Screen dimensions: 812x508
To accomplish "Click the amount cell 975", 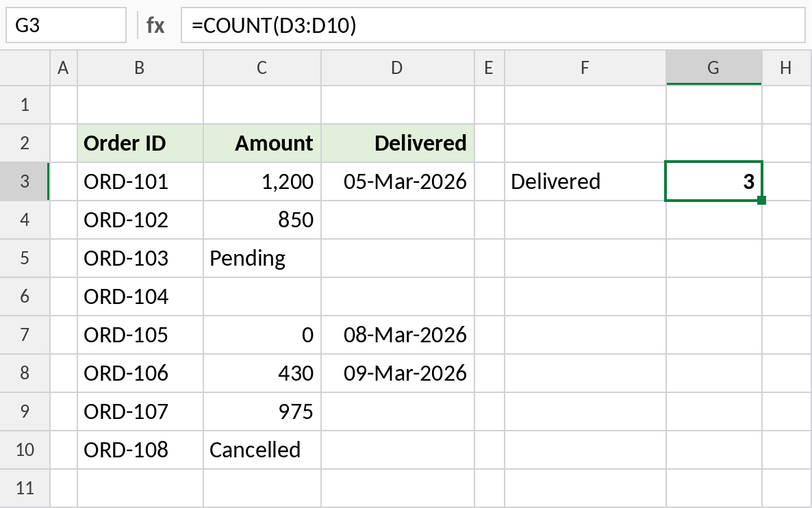I will [x=262, y=411].
